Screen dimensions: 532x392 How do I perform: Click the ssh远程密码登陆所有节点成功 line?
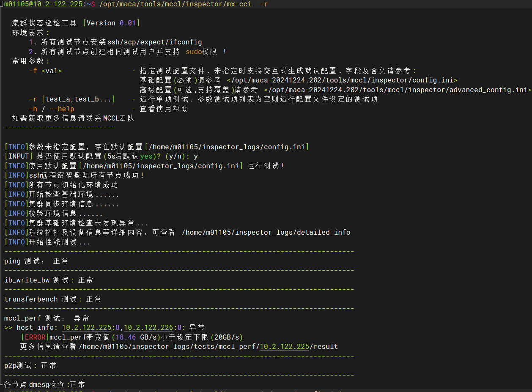[x=75, y=175]
